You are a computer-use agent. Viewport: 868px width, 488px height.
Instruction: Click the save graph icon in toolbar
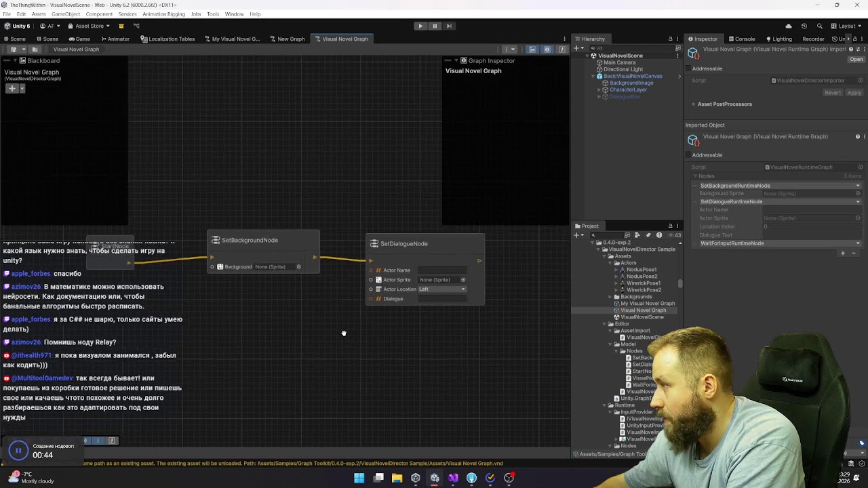point(14,49)
